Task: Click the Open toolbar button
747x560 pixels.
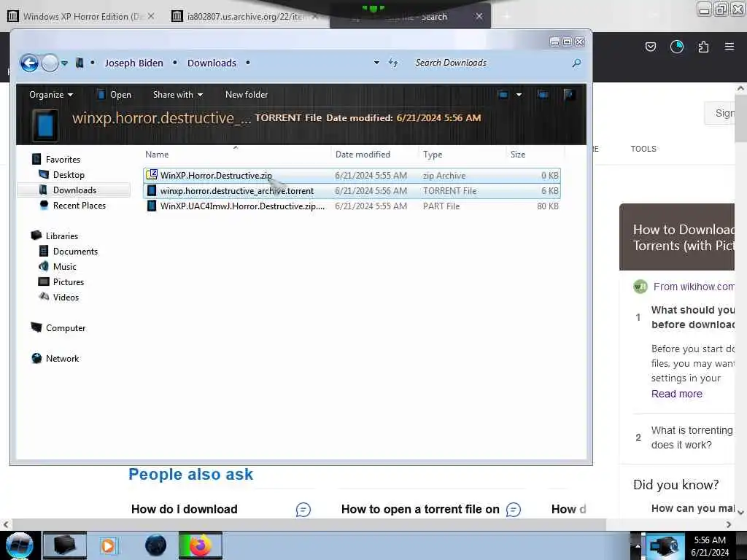Action: tap(115, 95)
